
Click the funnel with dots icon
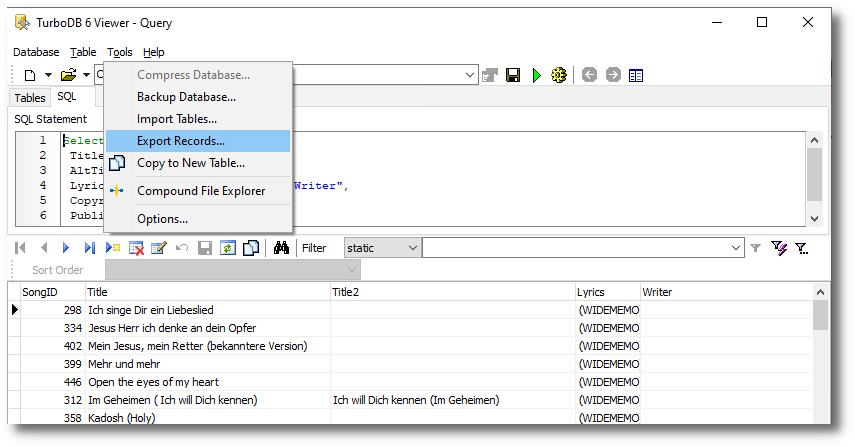pyautogui.click(x=802, y=248)
